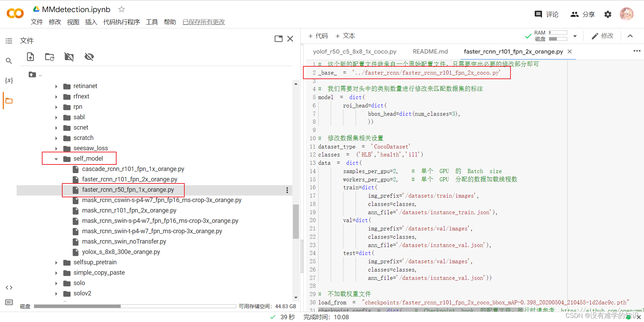Open the 工具 menu
Viewport: 644px width, 322px height.
pos(152,22)
